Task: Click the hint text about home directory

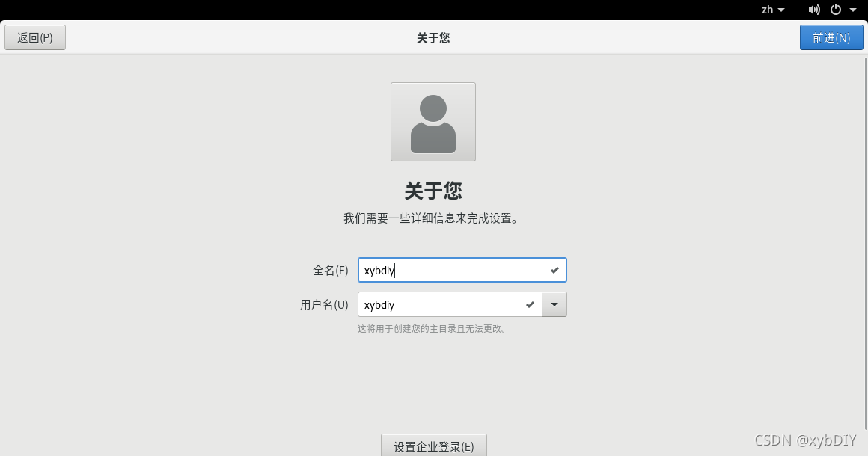Action: [x=433, y=327]
